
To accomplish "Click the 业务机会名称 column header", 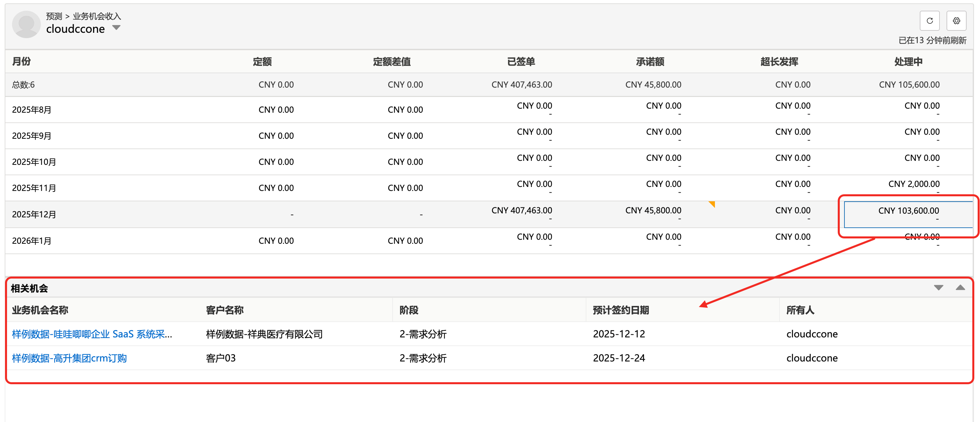I will coord(40,310).
